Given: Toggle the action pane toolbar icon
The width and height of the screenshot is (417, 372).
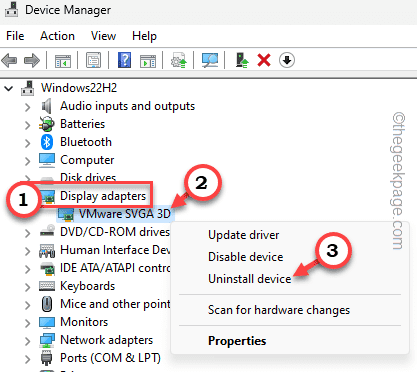Looking at the screenshot, I should (x=148, y=61).
